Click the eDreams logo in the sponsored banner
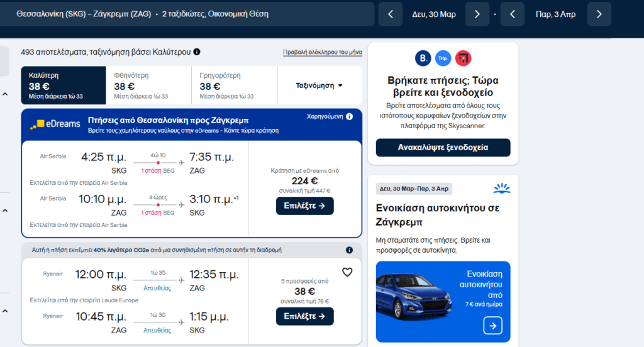Image resolution: width=644 pixels, height=347 pixels. [55, 124]
